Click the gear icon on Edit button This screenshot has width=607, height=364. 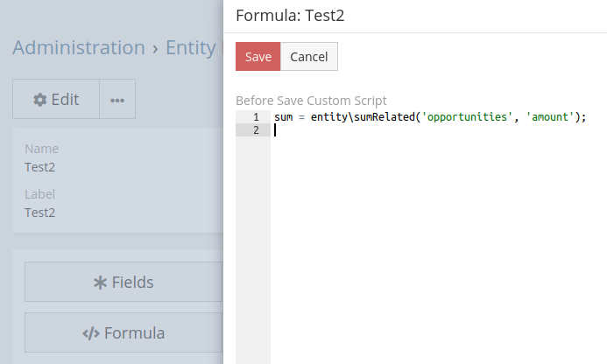coord(40,100)
